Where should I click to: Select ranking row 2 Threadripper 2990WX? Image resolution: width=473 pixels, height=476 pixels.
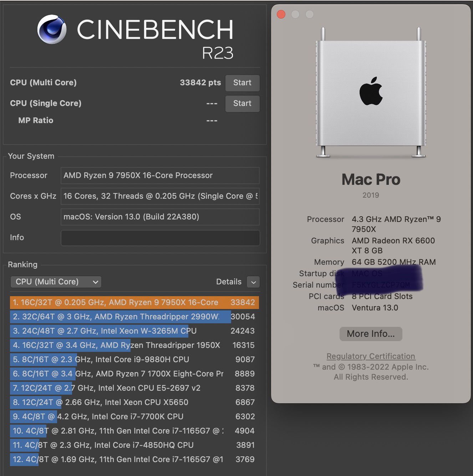pos(134,317)
